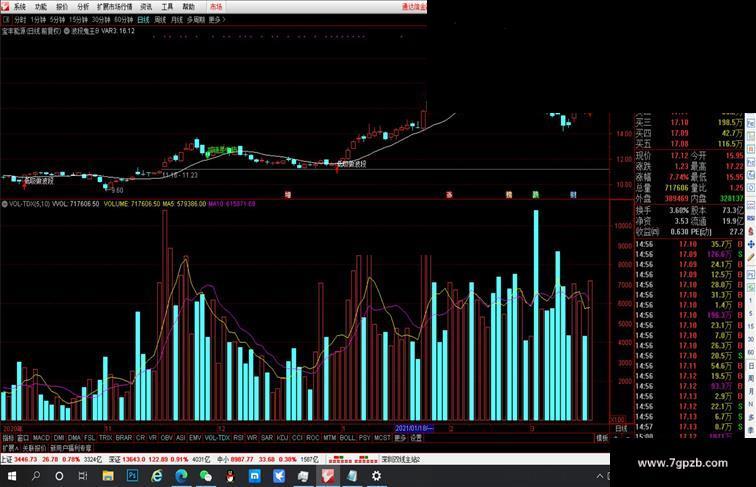Click the blue move arrows icon in right sidebar
This screenshot has width=756, height=487.
pyautogui.click(x=751, y=245)
